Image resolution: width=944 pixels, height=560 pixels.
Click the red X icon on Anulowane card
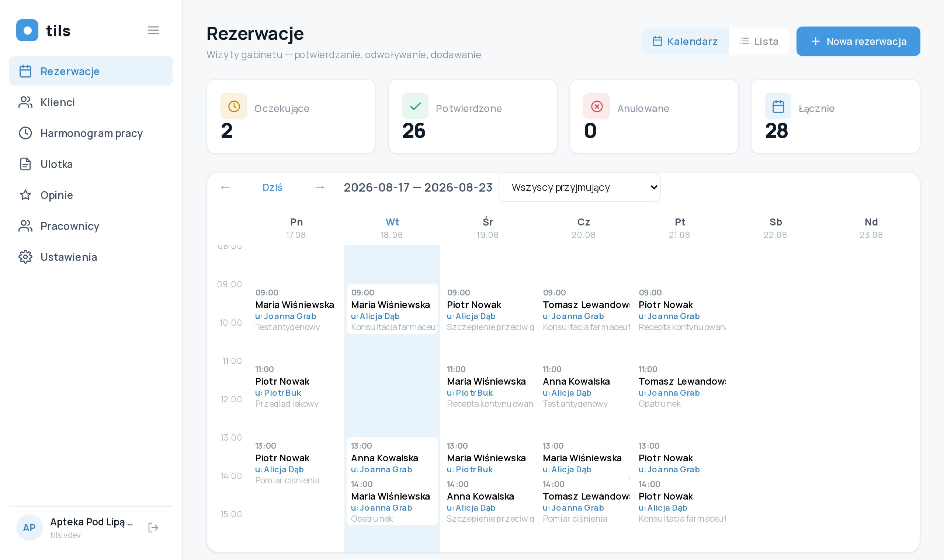(597, 106)
